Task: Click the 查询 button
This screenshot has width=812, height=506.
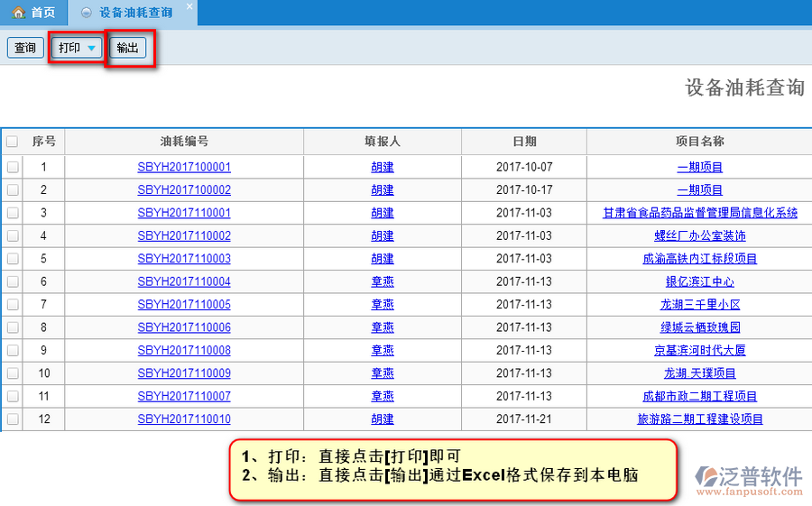Action: 25,48
